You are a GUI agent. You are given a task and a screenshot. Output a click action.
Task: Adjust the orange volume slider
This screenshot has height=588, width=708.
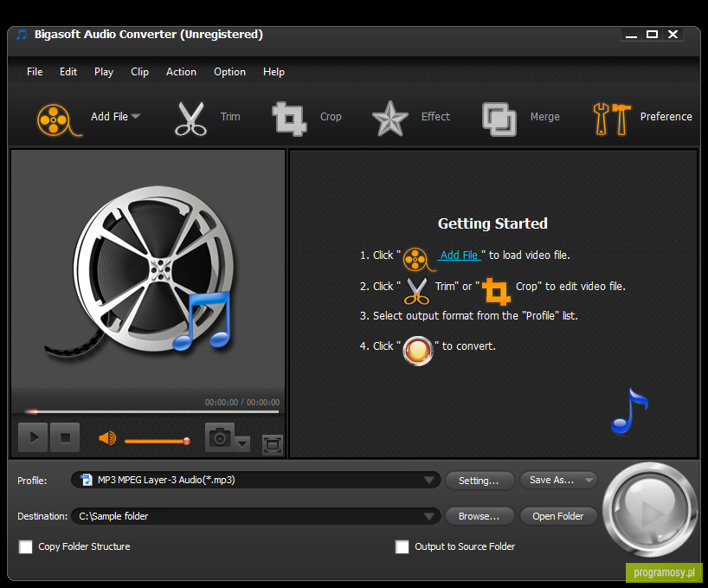pos(158,442)
